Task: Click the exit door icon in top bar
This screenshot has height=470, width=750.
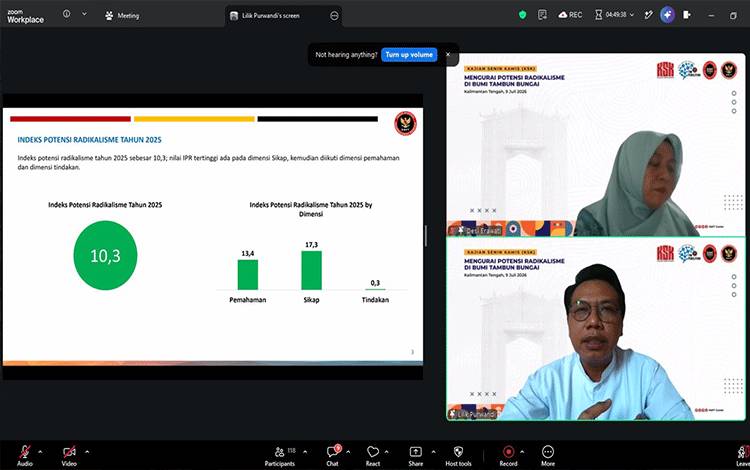Action: point(687,15)
